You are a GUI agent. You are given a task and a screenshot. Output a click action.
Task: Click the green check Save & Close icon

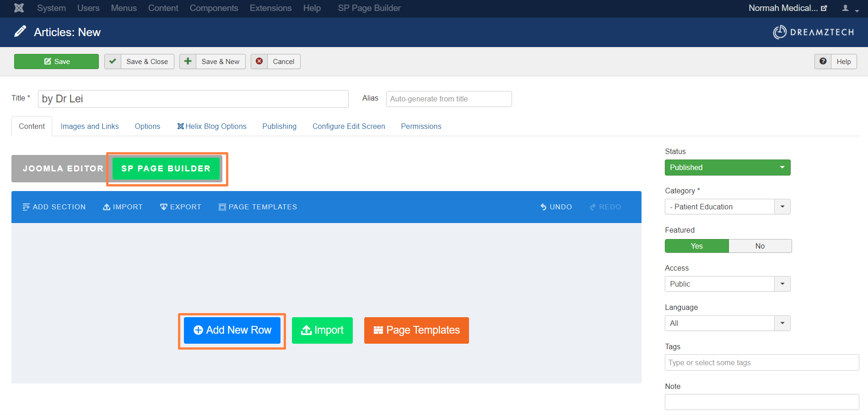click(x=113, y=61)
